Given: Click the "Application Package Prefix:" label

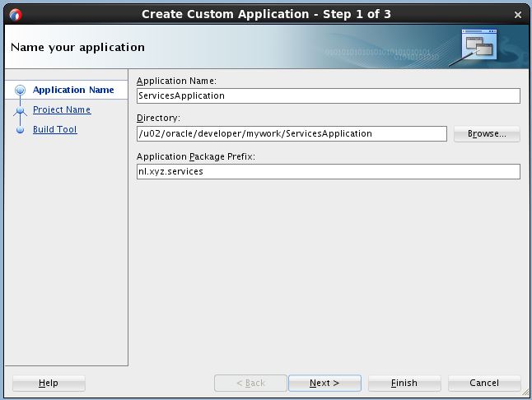Looking at the screenshot, I should coord(197,156).
